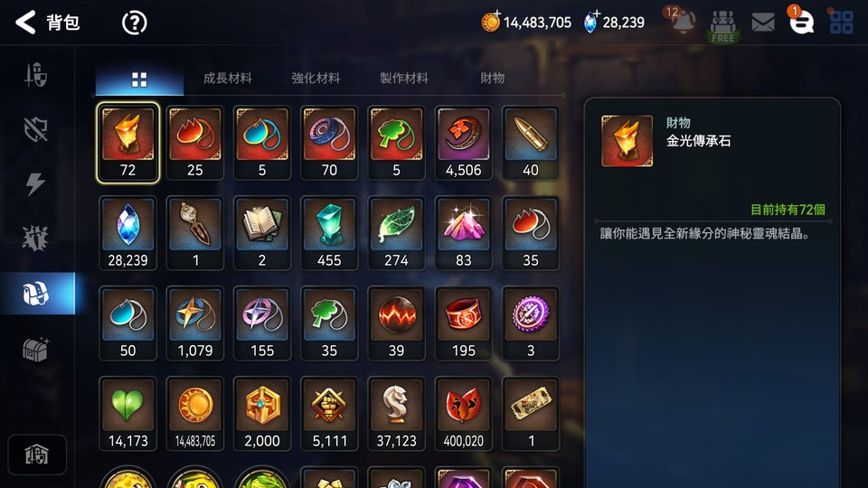Switch to the 財物 tab
The width and height of the screenshot is (868, 488).
click(492, 78)
